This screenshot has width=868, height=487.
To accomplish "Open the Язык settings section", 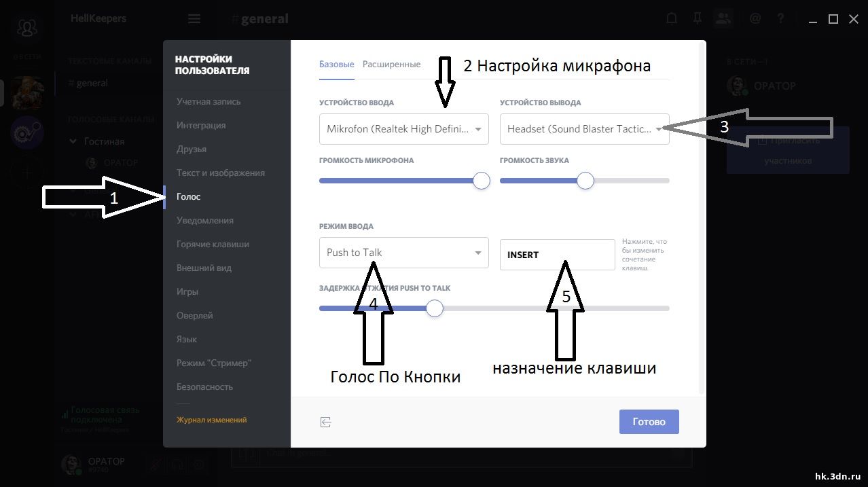I will [x=187, y=340].
